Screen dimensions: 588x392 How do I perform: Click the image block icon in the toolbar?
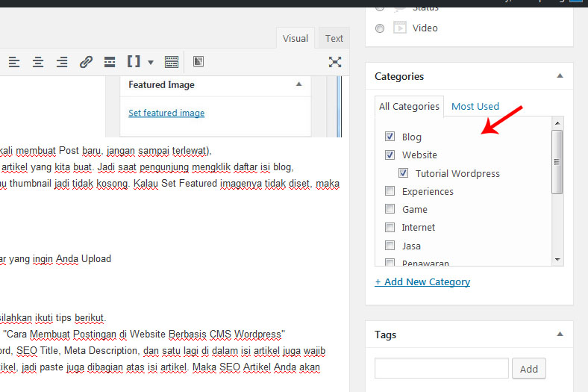pyautogui.click(x=198, y=61)
